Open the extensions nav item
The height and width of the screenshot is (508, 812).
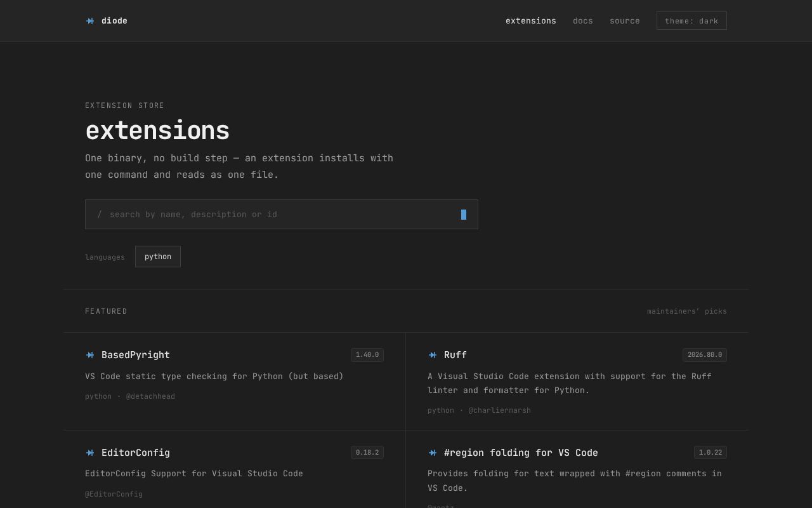(x=531, y=21)
